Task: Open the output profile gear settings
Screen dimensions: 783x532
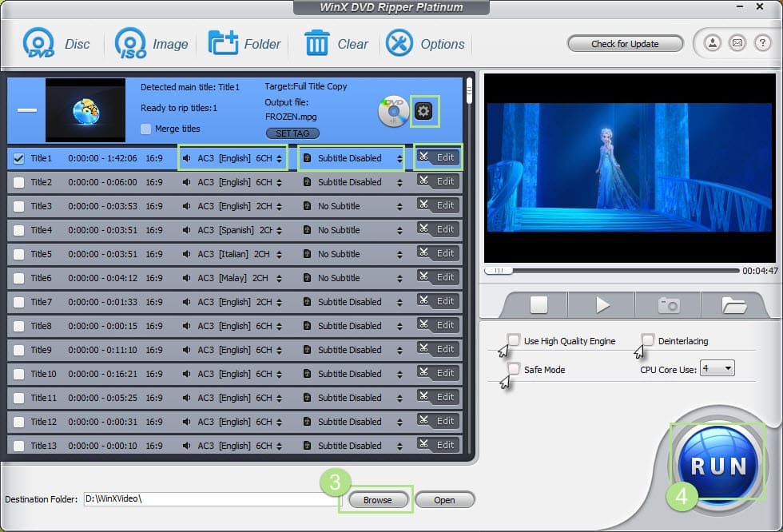Action: click(424, 111)
